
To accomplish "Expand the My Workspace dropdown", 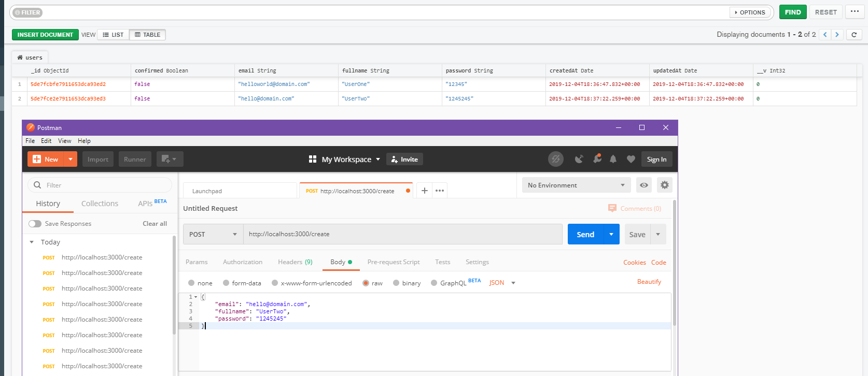I will tap(377, 159).
